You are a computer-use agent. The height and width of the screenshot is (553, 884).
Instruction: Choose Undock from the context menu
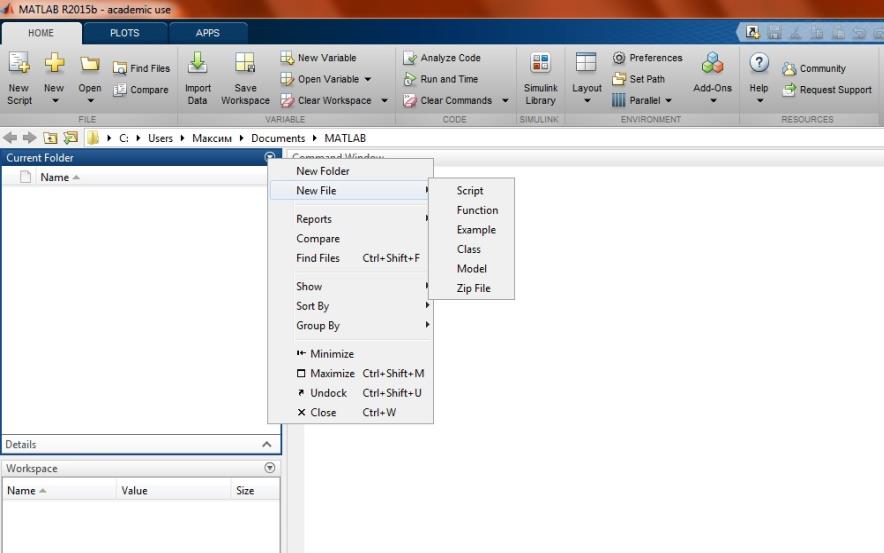pyautogui.click(x=351, y=393)
